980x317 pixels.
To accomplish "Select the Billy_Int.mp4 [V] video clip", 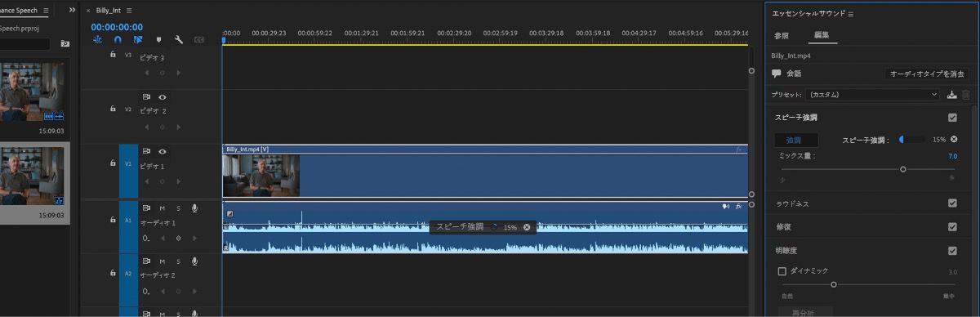I will click(484, 172).
